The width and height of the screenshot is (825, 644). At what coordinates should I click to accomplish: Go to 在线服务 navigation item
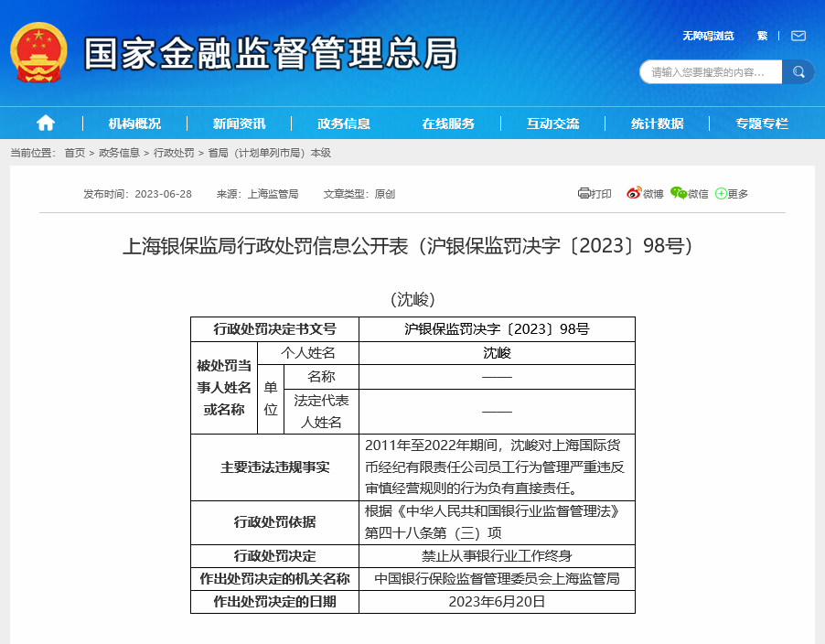[x=448, y=123]
